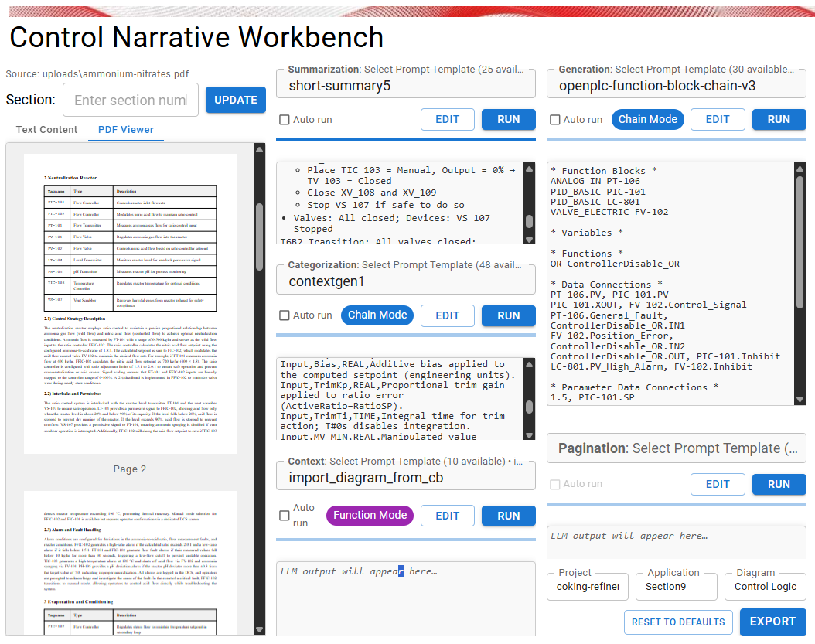Open the Pagination prompt template dropdown
The image size is (815, 644).
tap(676, 448)
